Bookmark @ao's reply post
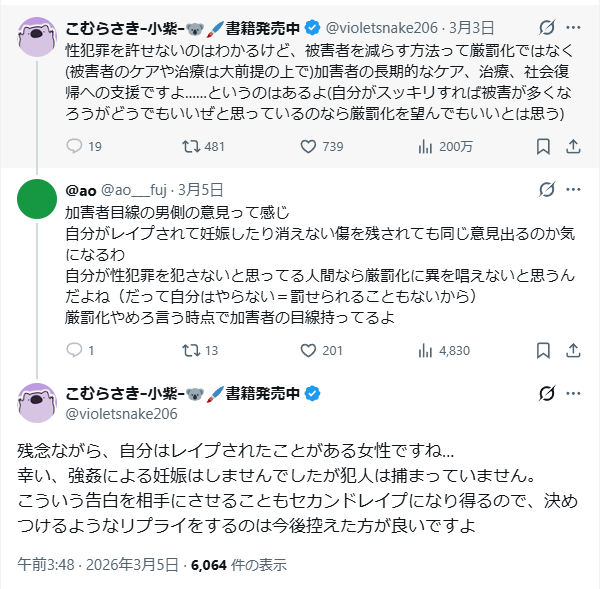Viewport: 601px width, 589px height. [542, 350]
